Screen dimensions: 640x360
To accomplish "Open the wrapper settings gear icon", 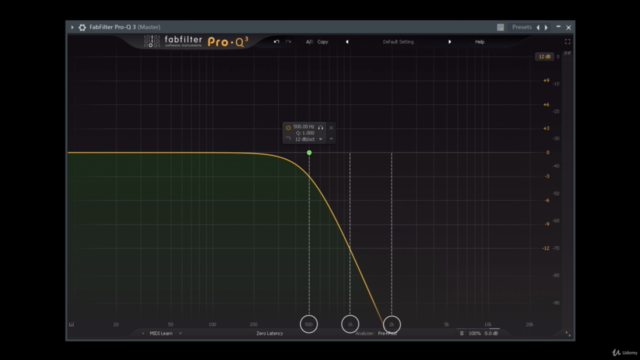I will pos(82,27).
